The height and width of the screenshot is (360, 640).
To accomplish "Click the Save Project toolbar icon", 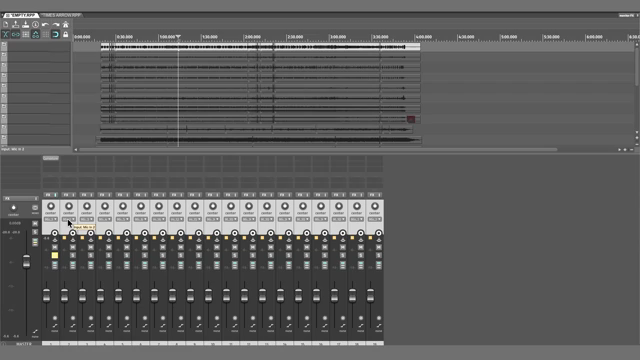I will (x=25, y=24).
